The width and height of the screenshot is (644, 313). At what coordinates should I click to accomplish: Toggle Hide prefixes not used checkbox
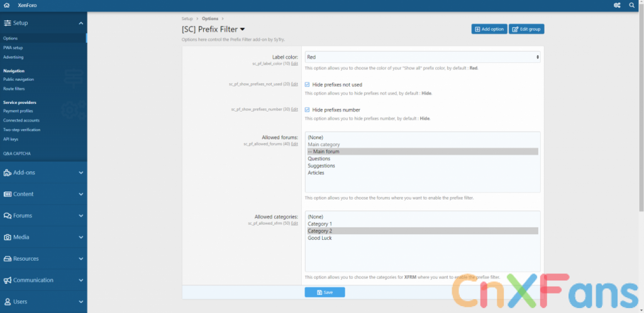307,85
